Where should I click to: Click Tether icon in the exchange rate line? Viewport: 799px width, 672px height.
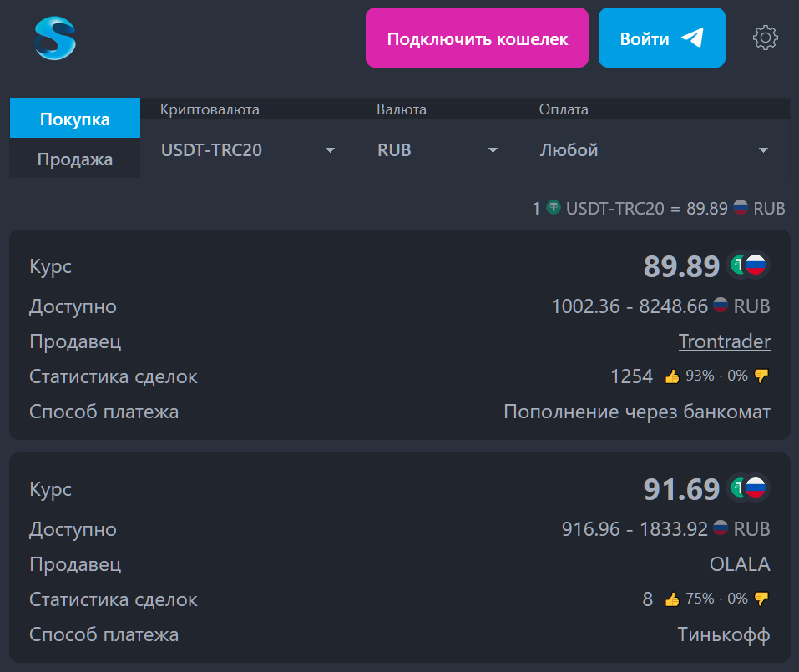pyautogui.click(x=554, y=207)
